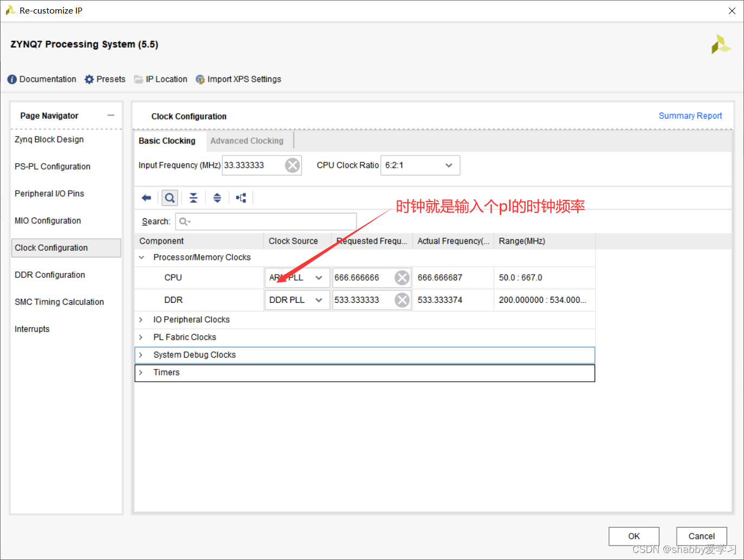
Task: Click the Range(MHz) column header
Action: coord(545,241)
